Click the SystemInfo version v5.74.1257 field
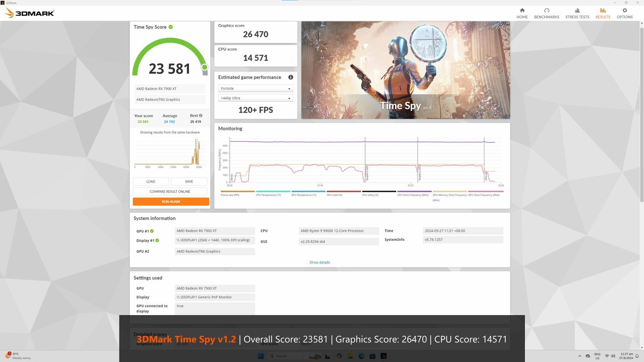This screenshot has height=362, width=644. 463,240
